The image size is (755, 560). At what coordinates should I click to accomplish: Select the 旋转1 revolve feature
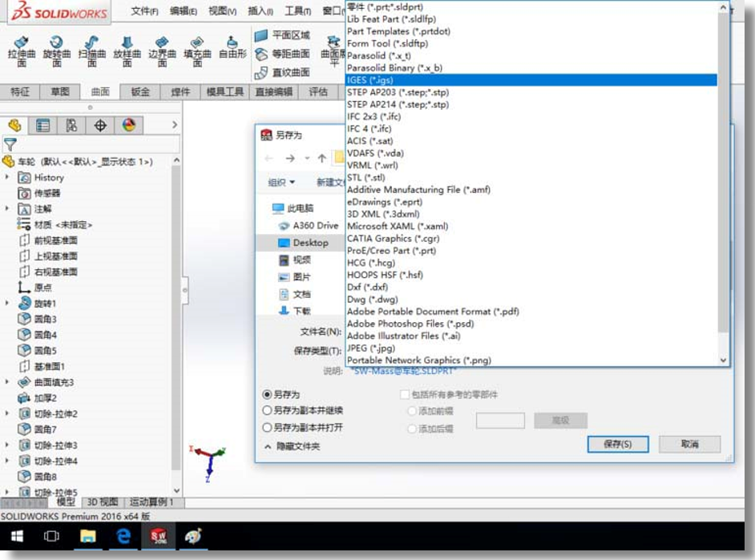(x=38, y=303)
